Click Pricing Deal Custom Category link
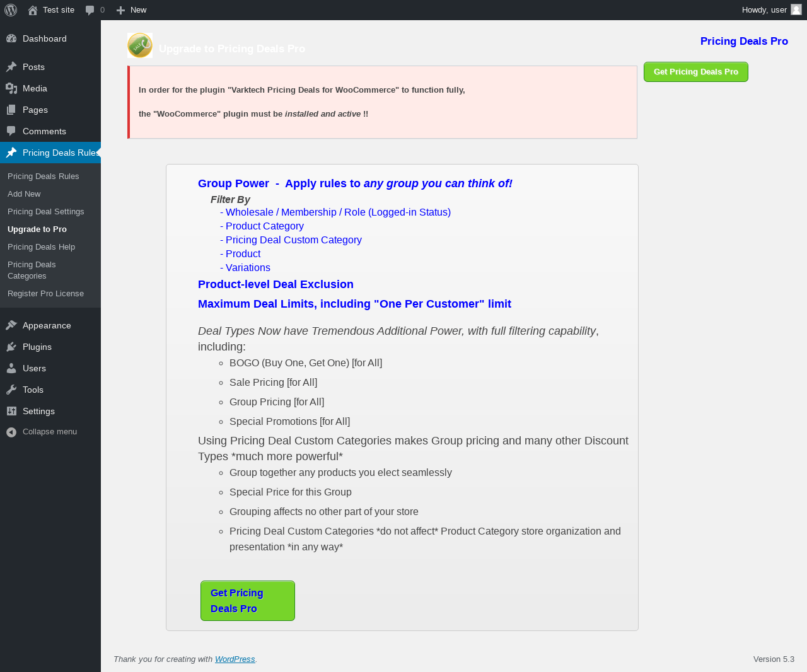The image size is (807, 672). (x=294, y=240)
